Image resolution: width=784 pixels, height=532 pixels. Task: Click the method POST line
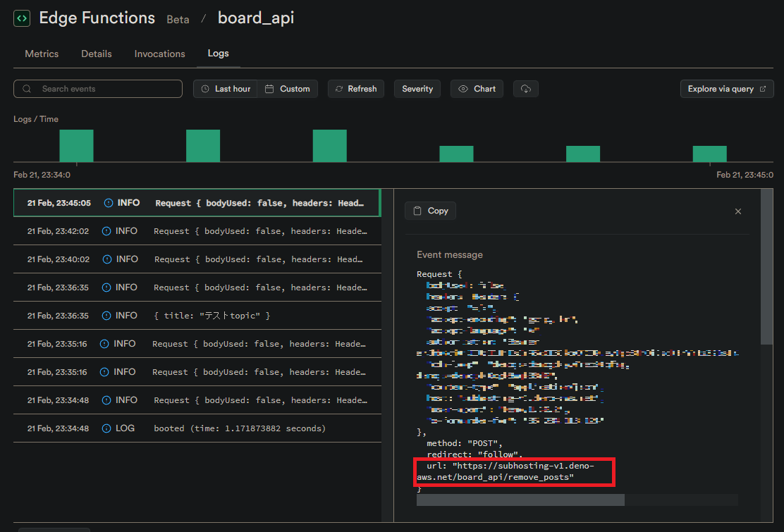point(465,443)
